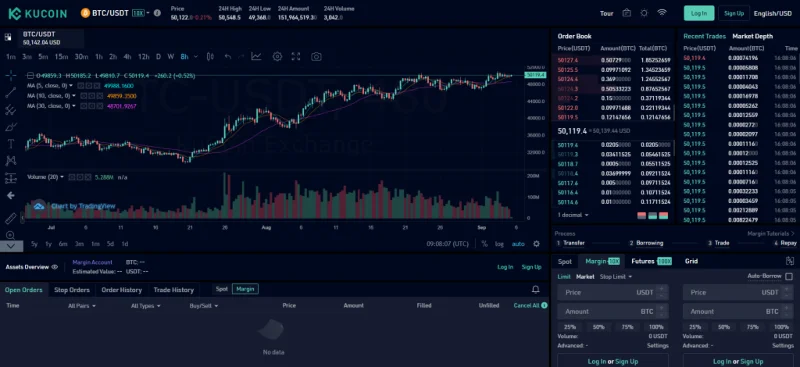Undo the last chart action
The height and width of the screenshot is (367, 800).
coord(228,57)
